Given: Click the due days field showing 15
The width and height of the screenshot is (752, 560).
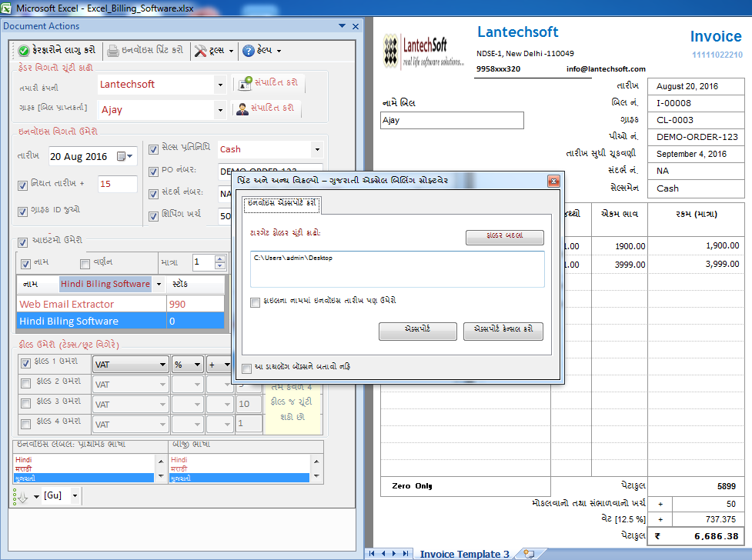Looking at the screenshot, I should [118, 184].
